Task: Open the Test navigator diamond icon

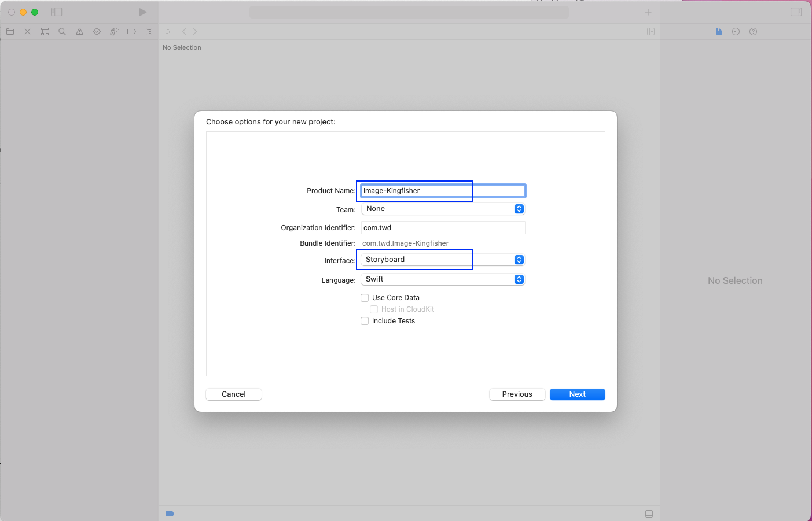Action: pos(97,32)
